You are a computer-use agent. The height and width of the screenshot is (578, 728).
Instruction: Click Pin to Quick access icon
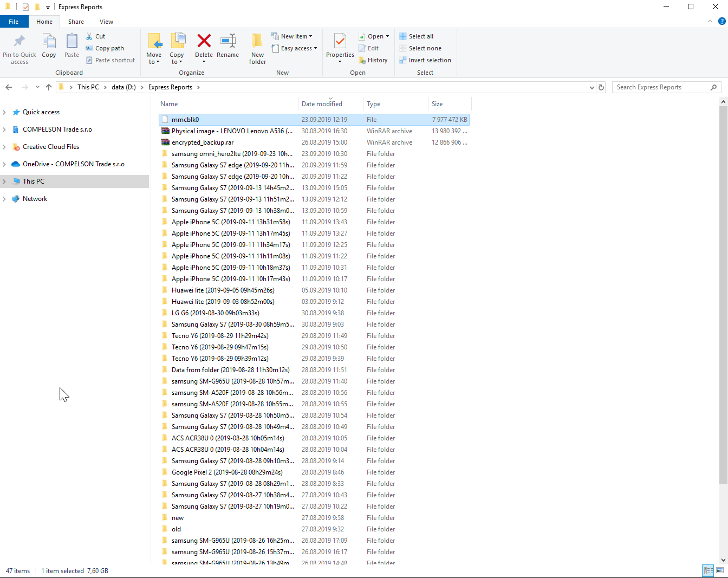click(19, 41)
